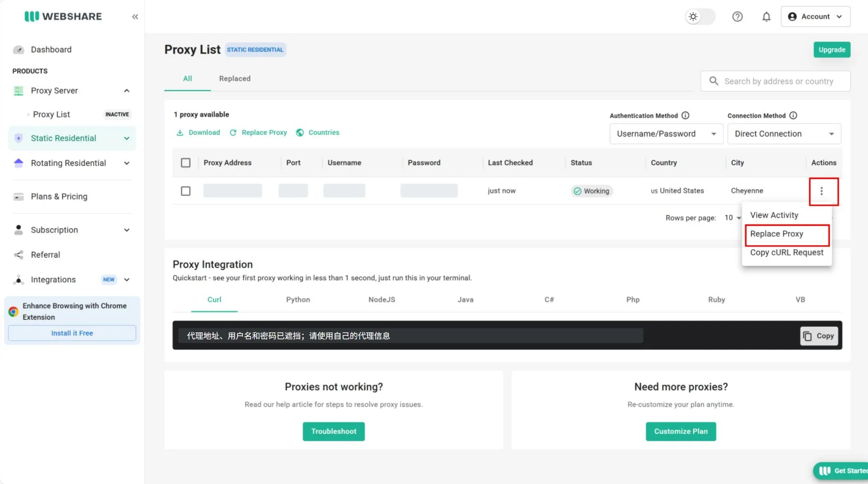Open Plans & Pricing
Viewport: 868px width, 484px height.
59,196
